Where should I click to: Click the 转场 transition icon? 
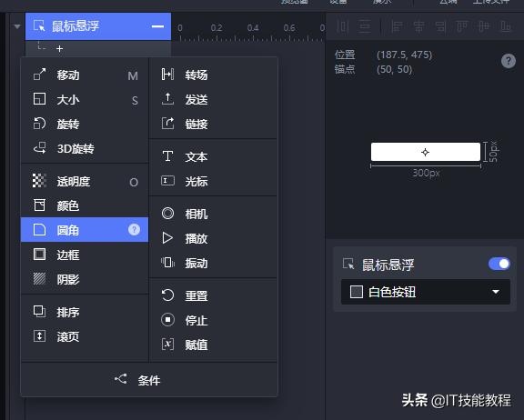tap(167, 75)
